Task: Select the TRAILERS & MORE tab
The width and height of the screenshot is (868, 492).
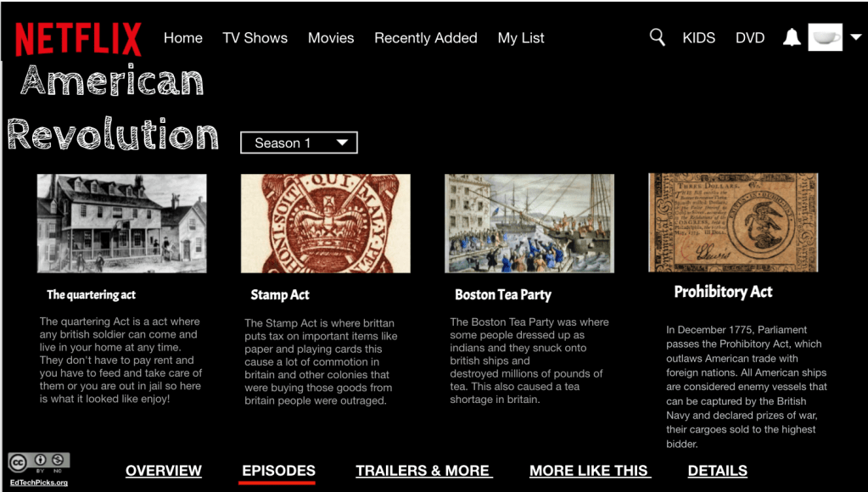Action: (424, 471)
